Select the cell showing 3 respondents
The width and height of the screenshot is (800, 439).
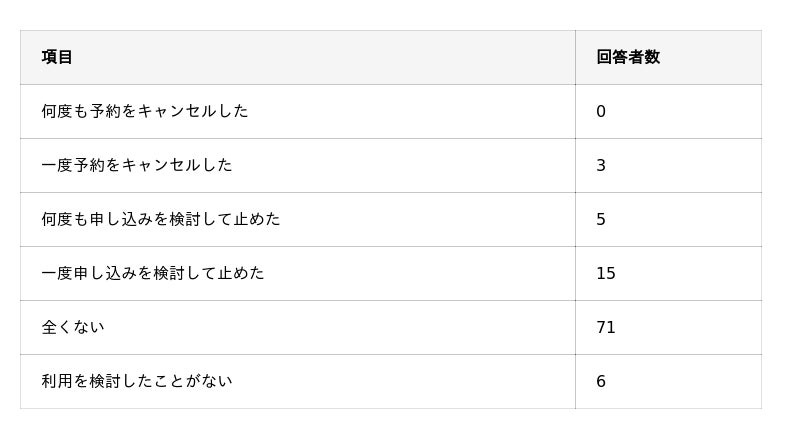coord(601,166)
